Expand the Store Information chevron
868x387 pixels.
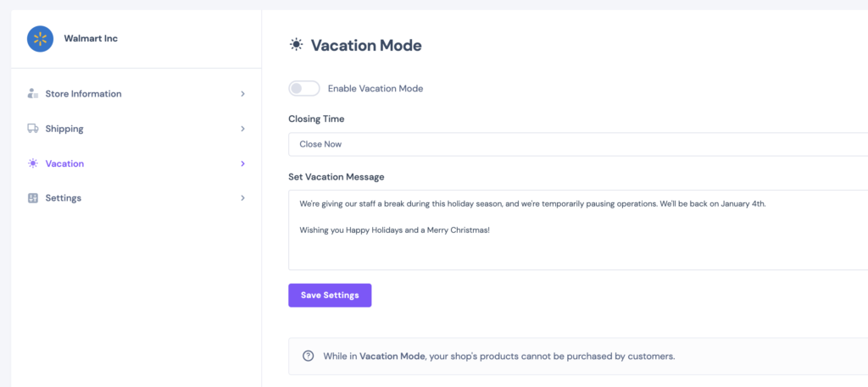[x=242, y=94]
